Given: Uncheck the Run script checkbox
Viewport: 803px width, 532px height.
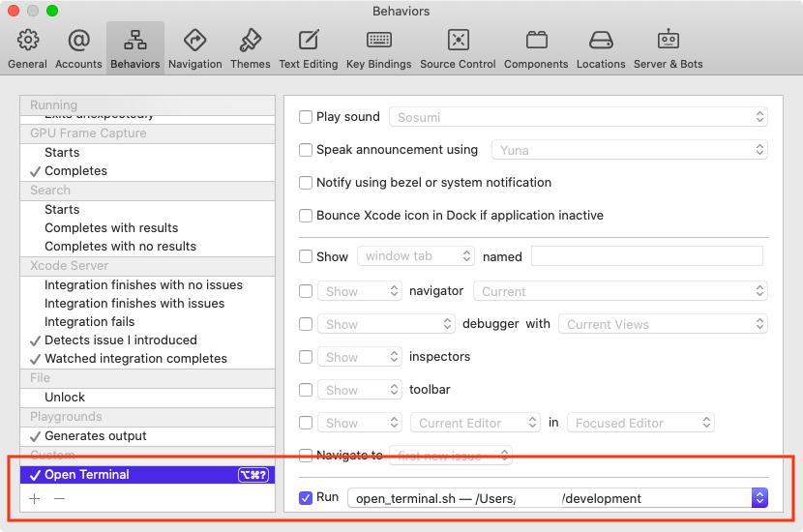Looking at the screenshot, I should [x=306, y=498].
